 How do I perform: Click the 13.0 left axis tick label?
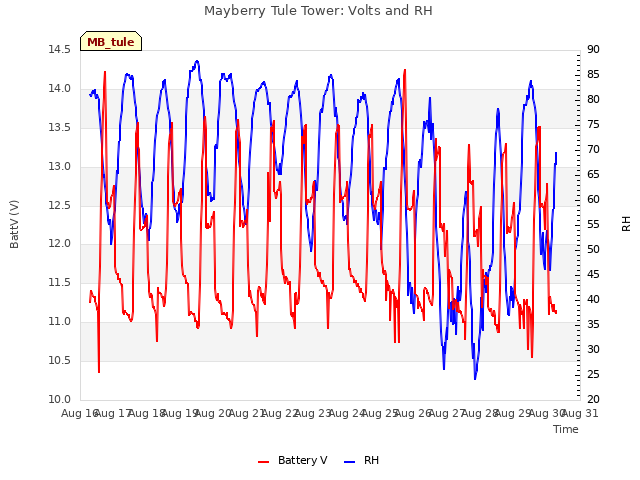point(59,167)
